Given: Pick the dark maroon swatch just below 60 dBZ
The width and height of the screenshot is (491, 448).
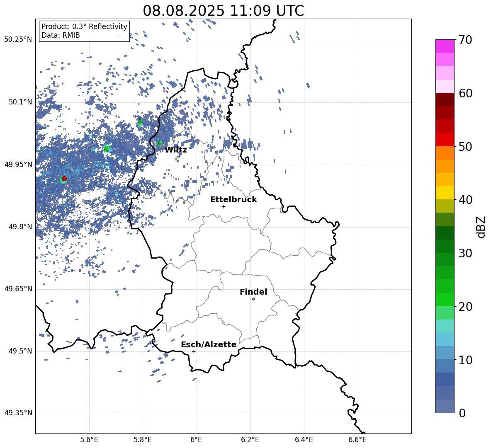Looking at the screenshot, I should click(x=445, y=99).
